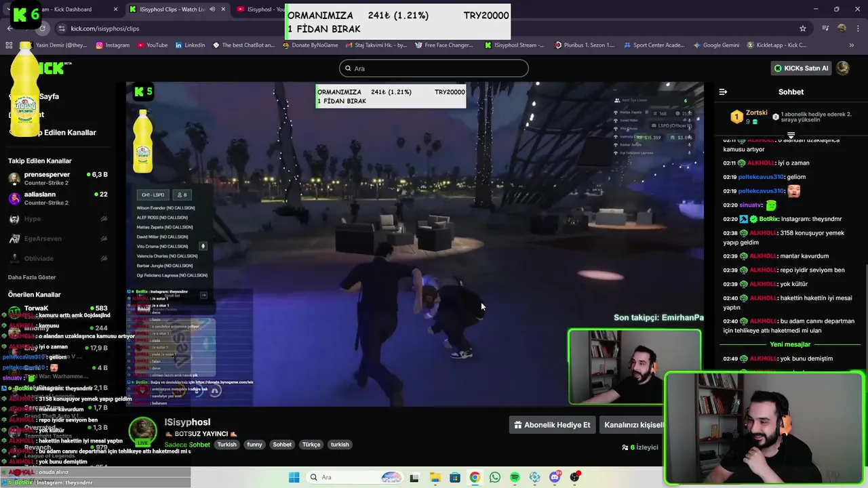Open File Explorer from the taskbar
This screenshot has height=488, width=868.
[435, 478]
